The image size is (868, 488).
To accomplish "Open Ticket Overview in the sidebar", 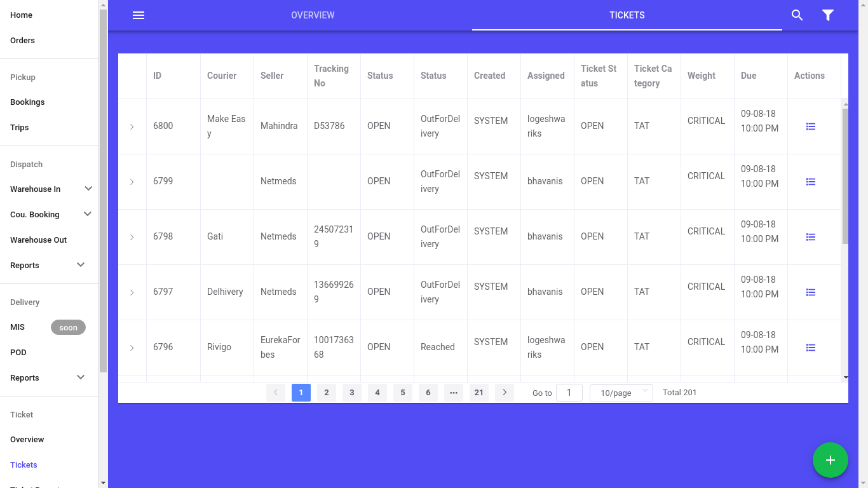I will point(27,439).
